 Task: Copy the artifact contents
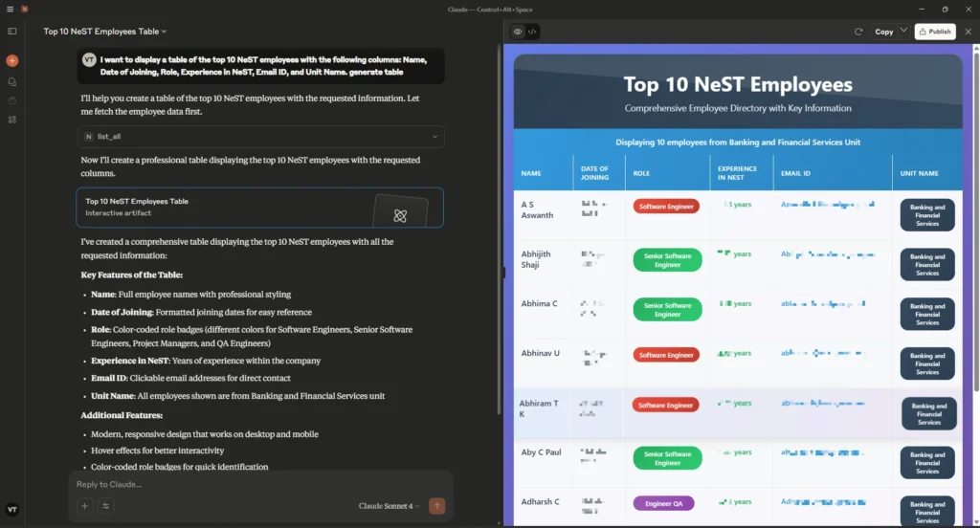coord(883,32)
